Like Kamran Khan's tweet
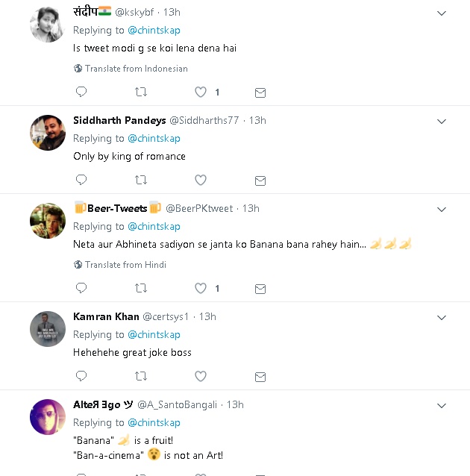 coord(200,376)
